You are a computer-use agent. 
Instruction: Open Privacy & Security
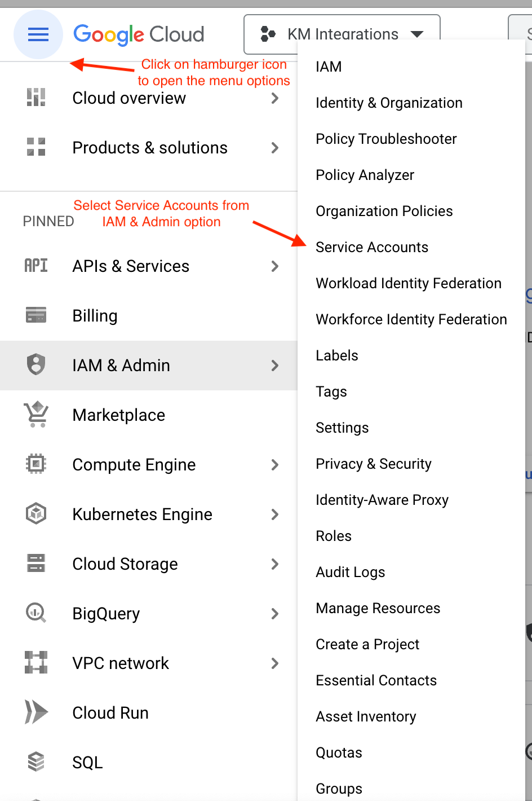pos(374,464)
